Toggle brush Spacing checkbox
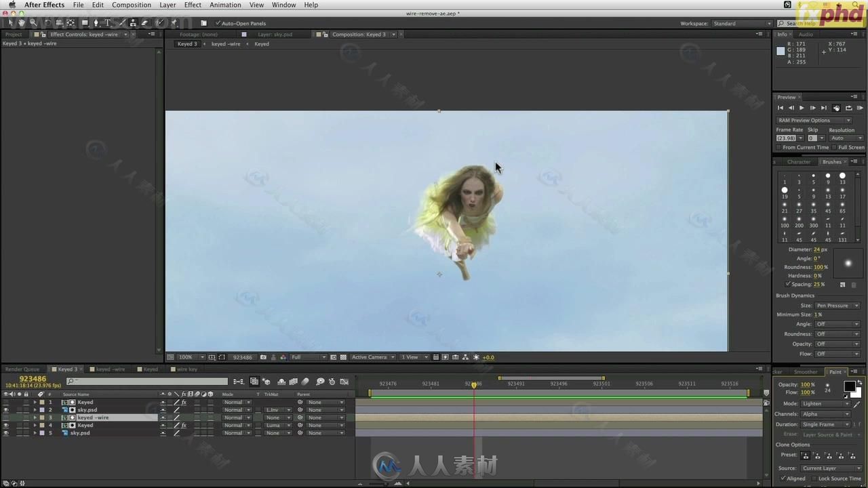Screen dimensions: 868x488 coord(787,284)
